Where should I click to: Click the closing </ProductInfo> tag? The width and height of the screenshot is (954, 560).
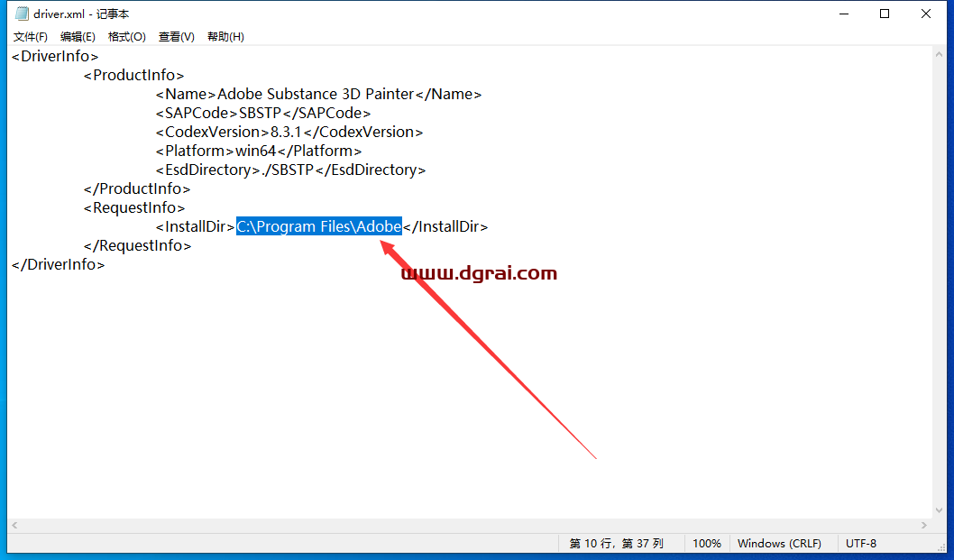click(137, 188)
